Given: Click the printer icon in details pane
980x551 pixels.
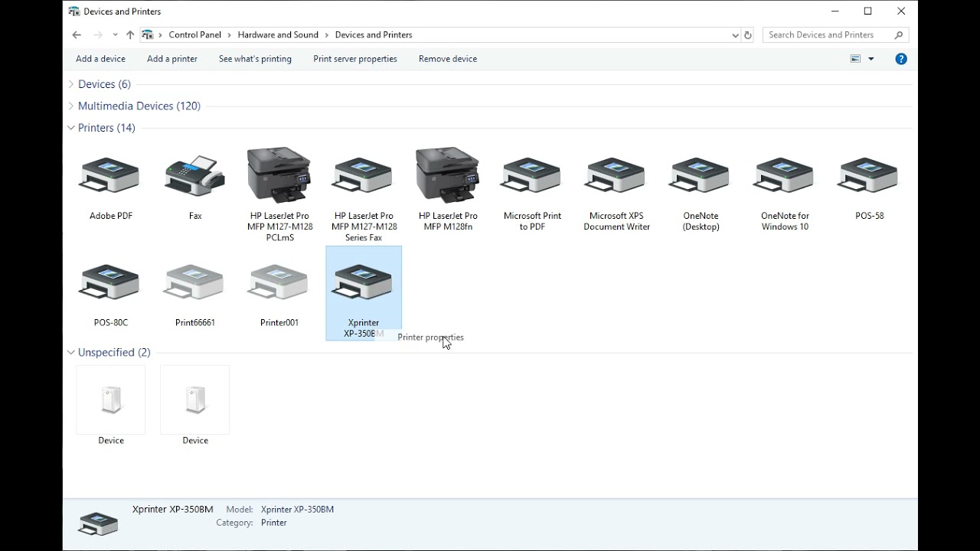Looking at the screenshot, I should pos(99,523).
